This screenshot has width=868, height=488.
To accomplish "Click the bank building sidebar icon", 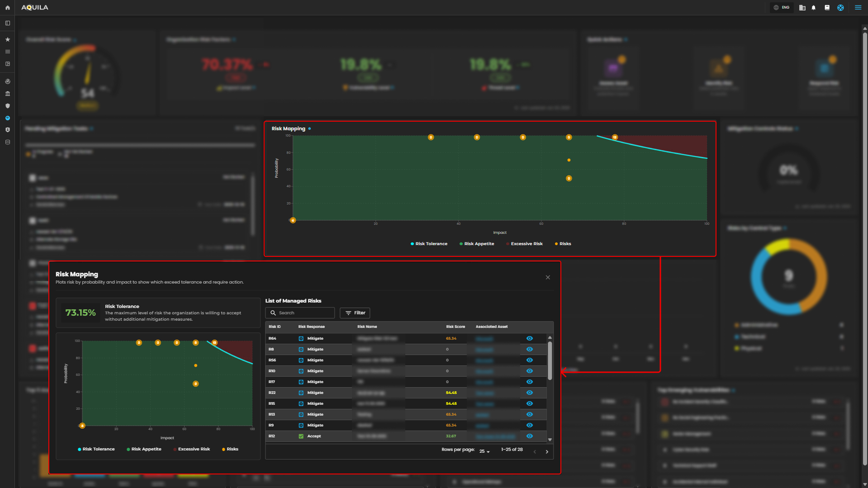I will (x=8, y=94).
